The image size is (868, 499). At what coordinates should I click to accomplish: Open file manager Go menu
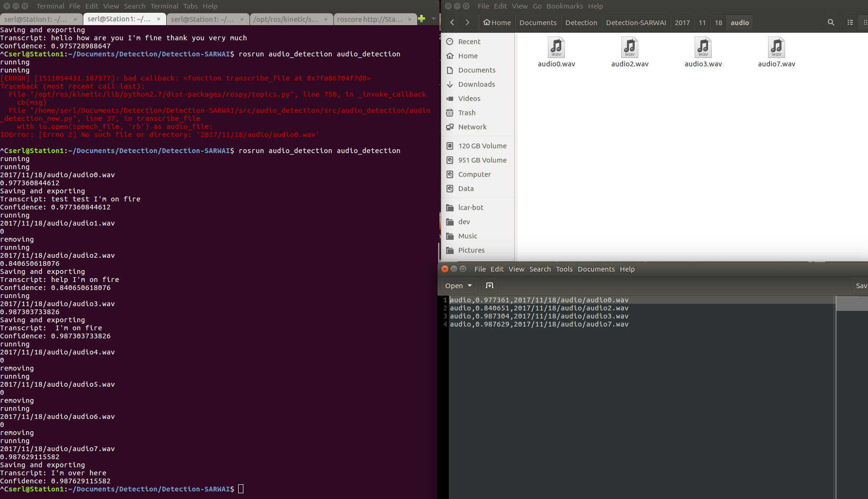(537, 6)
